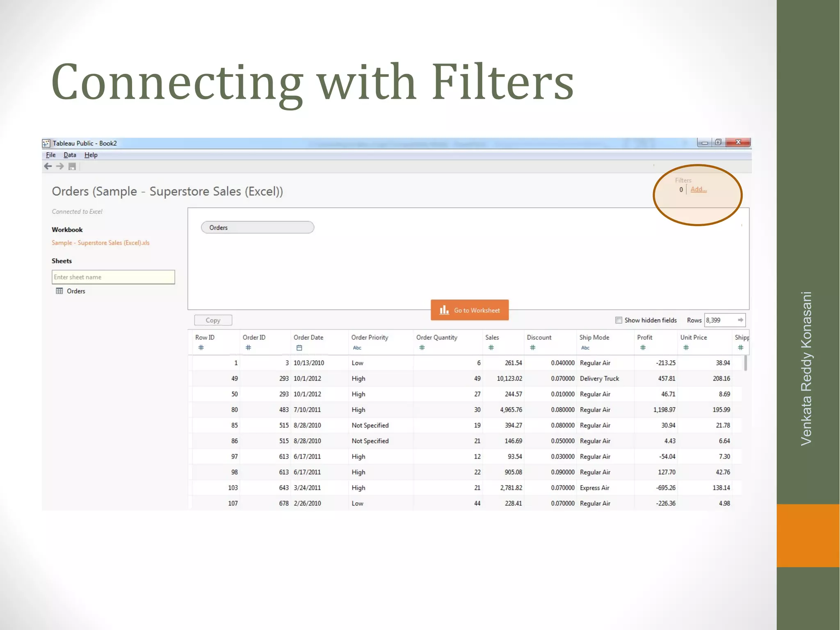840x630 pixels.
Task: Click the Unit Price cell 138.14
Action: [x=721, y=488]
